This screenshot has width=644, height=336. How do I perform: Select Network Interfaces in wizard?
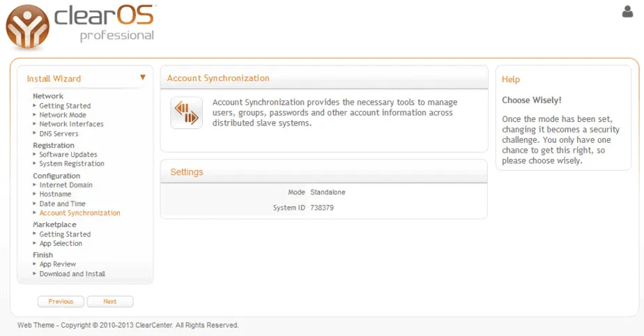pos(71,124)
